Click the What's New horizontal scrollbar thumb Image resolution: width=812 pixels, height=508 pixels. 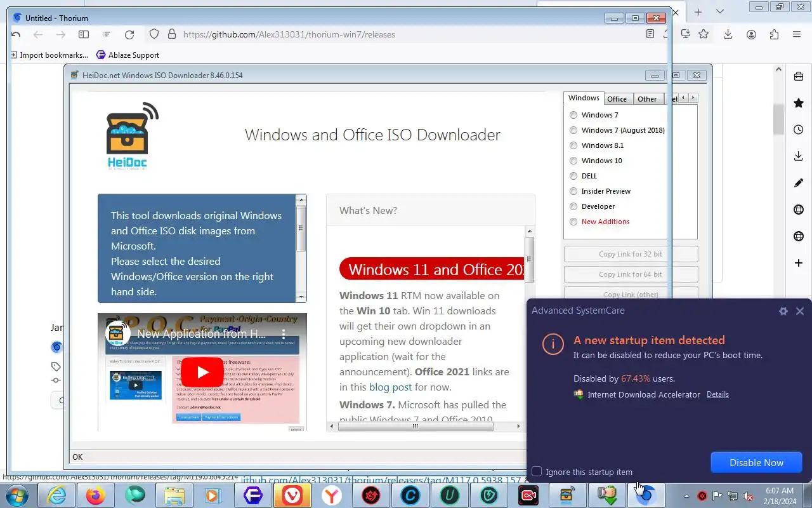(416, 427)
